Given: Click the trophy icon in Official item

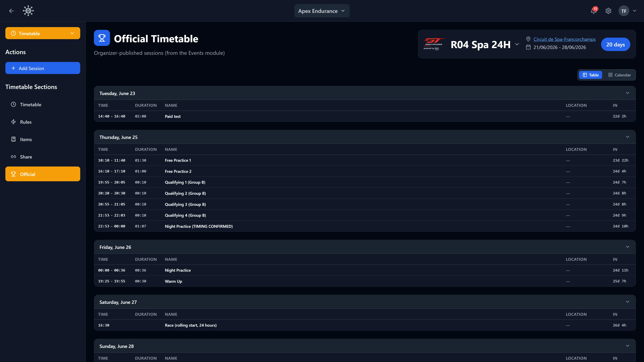Looking at the screenshot, I should 13,174.
